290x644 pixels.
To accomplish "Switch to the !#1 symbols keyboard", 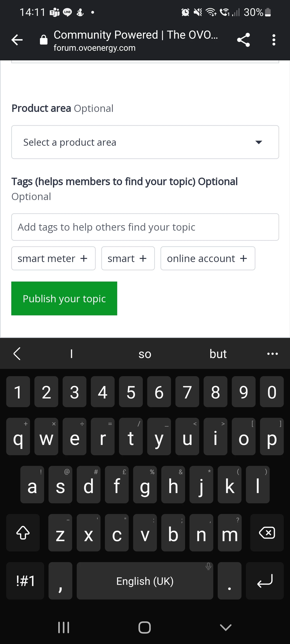I will tap(25, 581).
